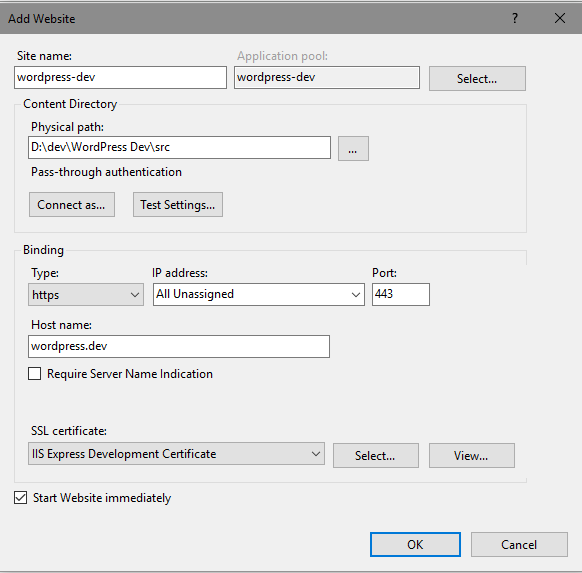Click the Host name text field

tap(179, 347)
